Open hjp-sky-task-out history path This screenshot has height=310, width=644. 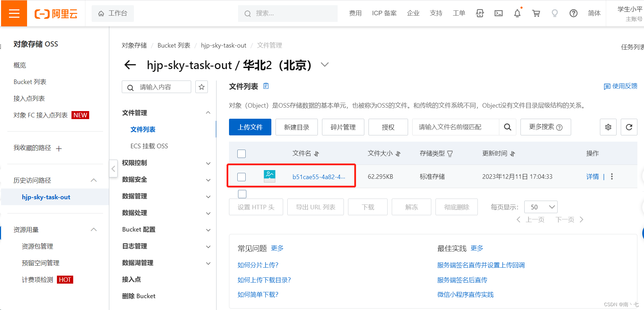pyautogui.click(x=46, y=197)
